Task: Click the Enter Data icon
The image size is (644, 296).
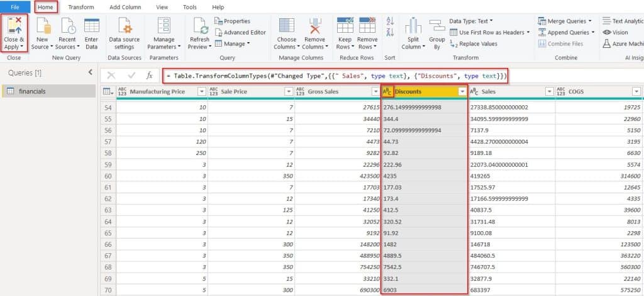Action: click(x=92, y=25)
